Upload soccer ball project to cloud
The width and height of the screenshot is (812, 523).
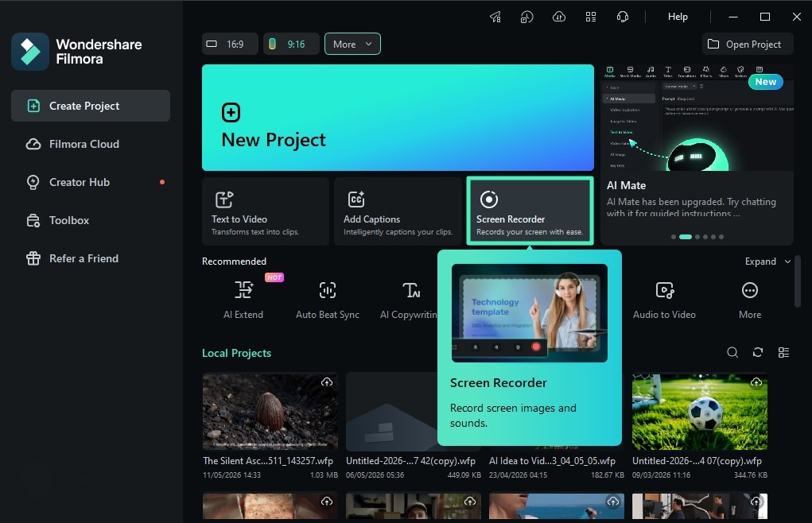[756, 382]
